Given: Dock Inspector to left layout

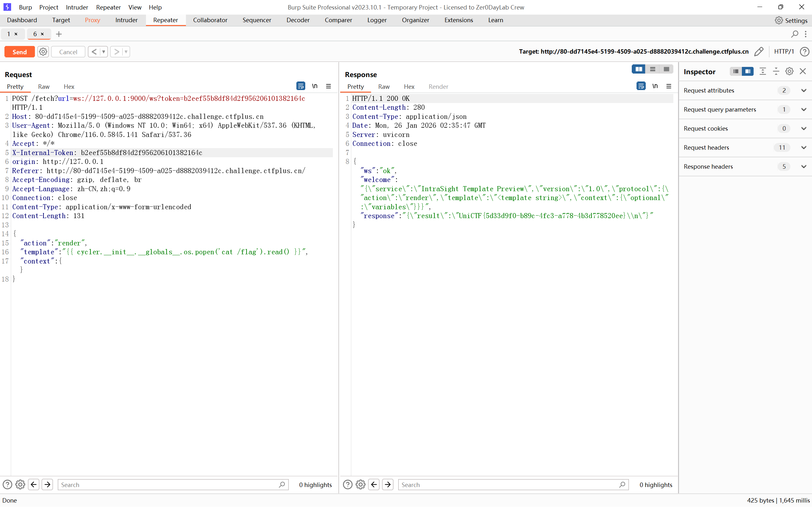Looking at the screenshot, I should (x=736, y=71).
